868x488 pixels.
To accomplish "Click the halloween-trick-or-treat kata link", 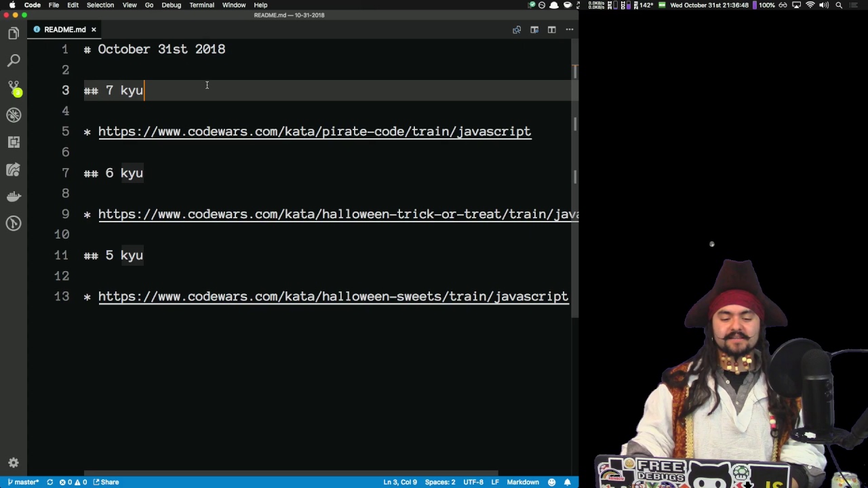I will (x=338, y=214).
